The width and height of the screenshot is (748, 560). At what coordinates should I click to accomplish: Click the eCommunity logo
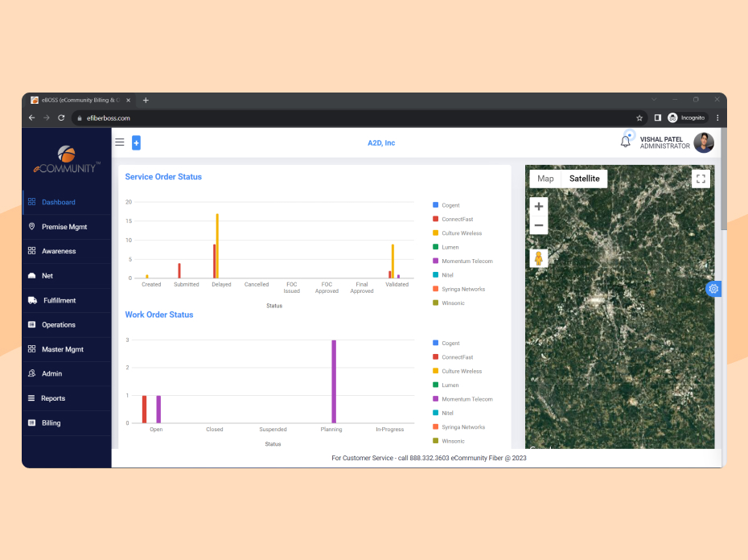[x=67, y=159]
